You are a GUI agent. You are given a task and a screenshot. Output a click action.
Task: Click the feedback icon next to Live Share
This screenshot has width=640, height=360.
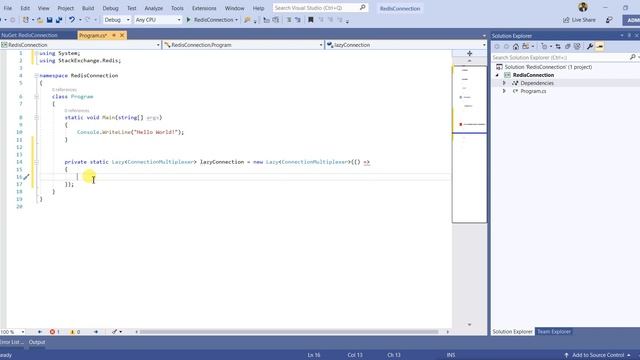609,20
